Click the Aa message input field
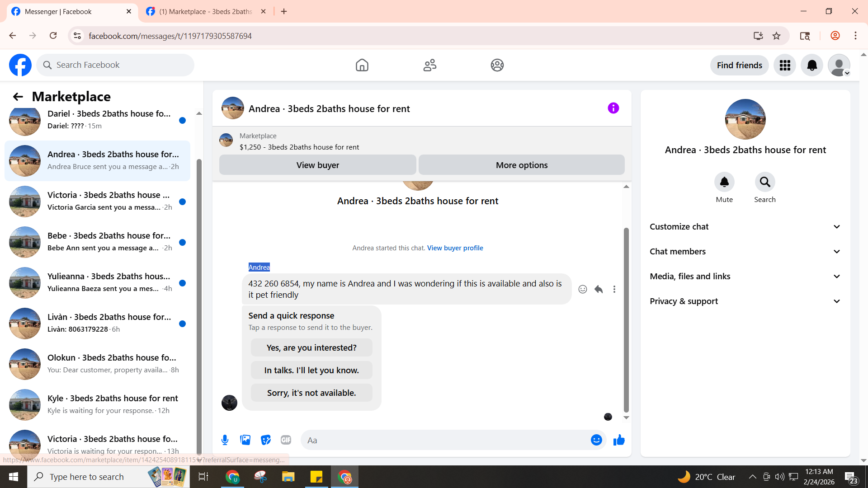The height and width of the screenshot is (488, 868). pyautogui.click(x=445, y=440)
